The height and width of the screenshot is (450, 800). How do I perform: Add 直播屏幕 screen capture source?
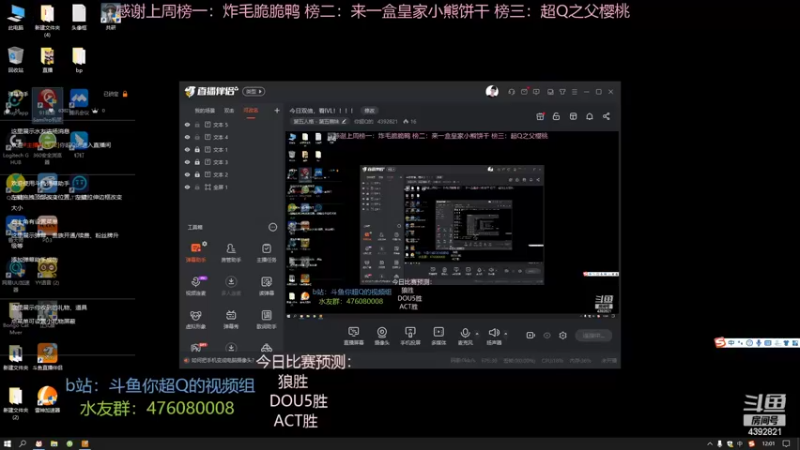tap(354, 336)
